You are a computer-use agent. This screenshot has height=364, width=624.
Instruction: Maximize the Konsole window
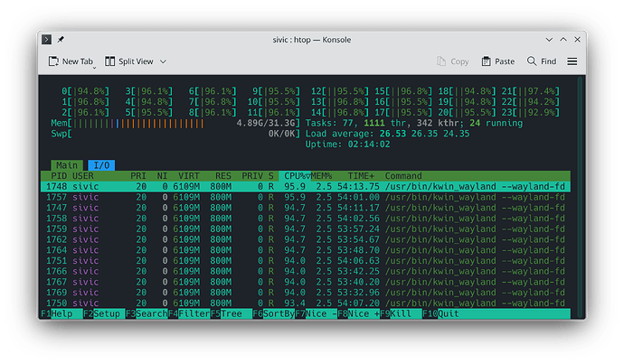563,40
